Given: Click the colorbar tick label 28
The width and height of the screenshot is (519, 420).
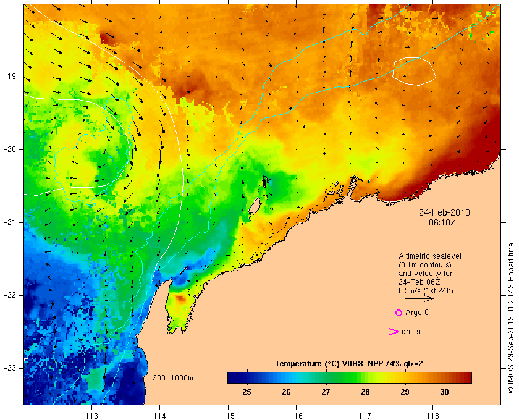Looking at the screenshot, I should coord(365,392).
